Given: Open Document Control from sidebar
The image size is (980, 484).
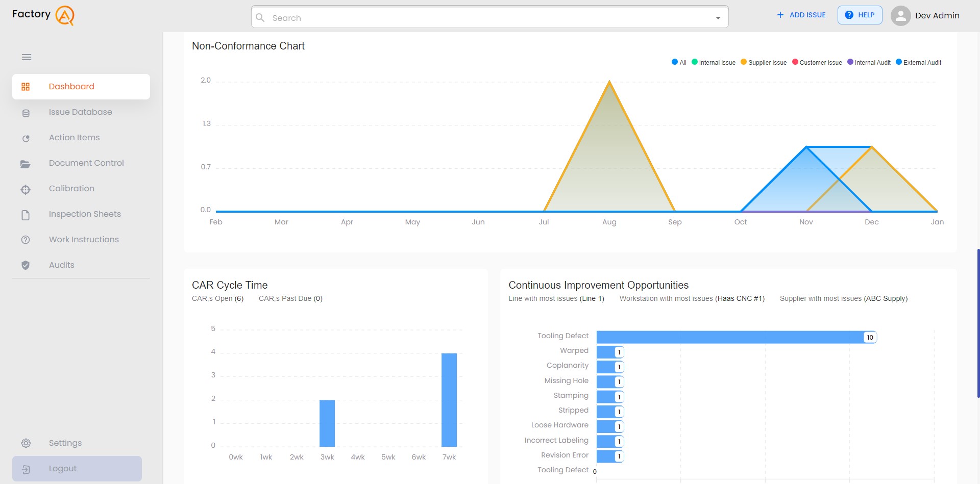Looking at the screenshot, I should coord(86,163).
